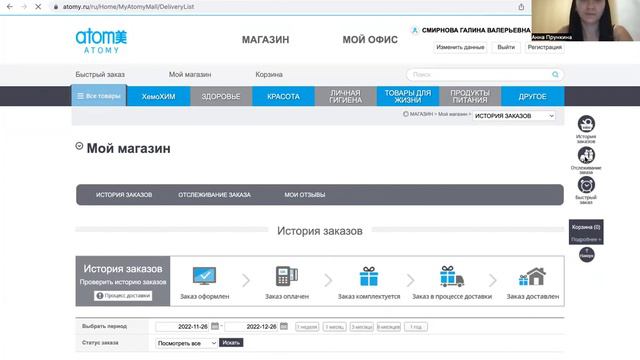Open the 'МАГАЗИН' main menu
The image size is (640, 360).
coord(266,40)
